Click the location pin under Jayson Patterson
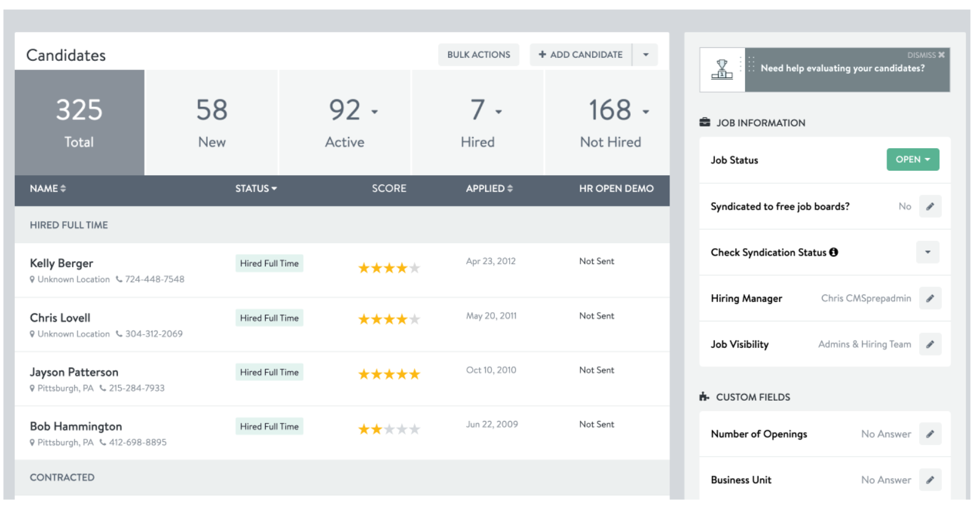The height and width of the screenshot is (507, 980). pos(33,388)
